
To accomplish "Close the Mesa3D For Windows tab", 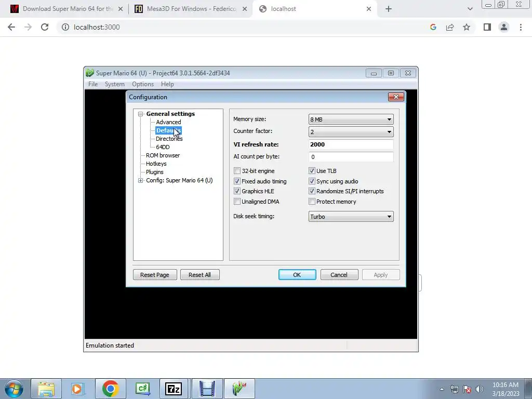I will 245,9.
